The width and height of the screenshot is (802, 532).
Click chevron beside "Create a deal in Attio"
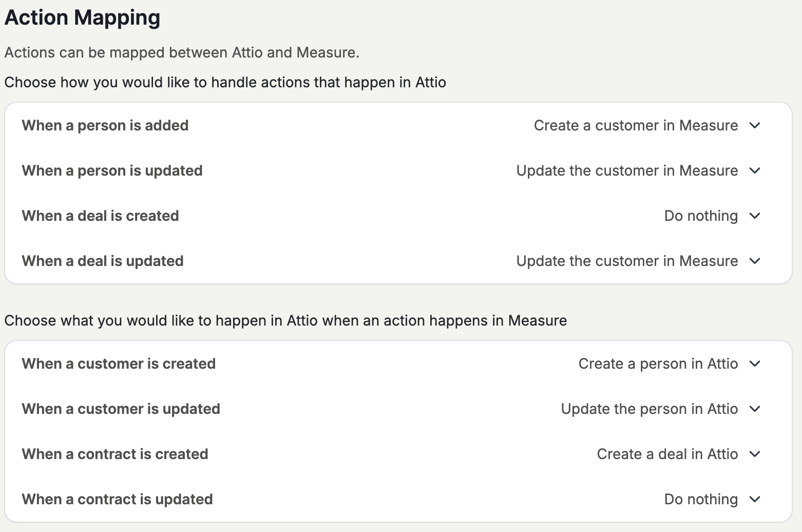pyautogui.click(x=755, y=454)
